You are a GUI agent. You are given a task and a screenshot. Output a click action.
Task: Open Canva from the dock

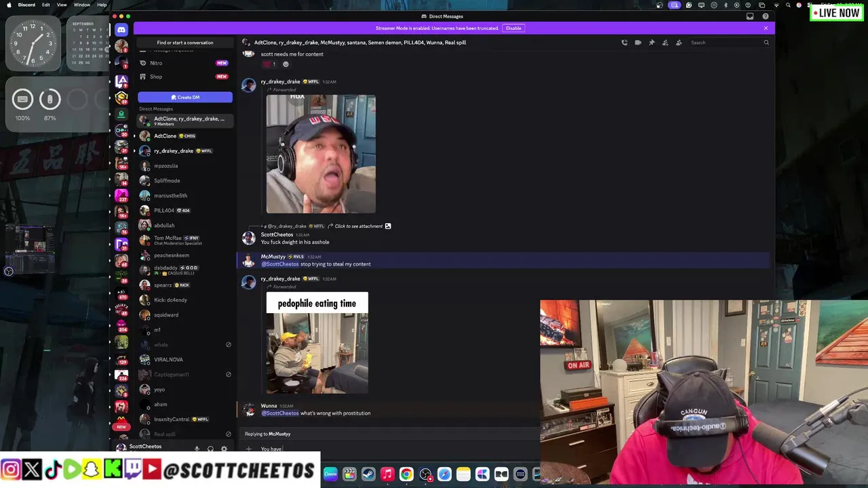point(330,474)
